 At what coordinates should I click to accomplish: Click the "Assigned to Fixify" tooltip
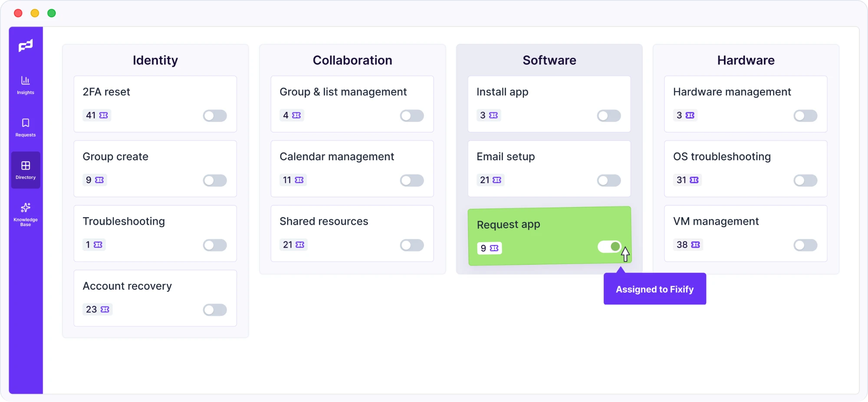[x=655, y=289]
